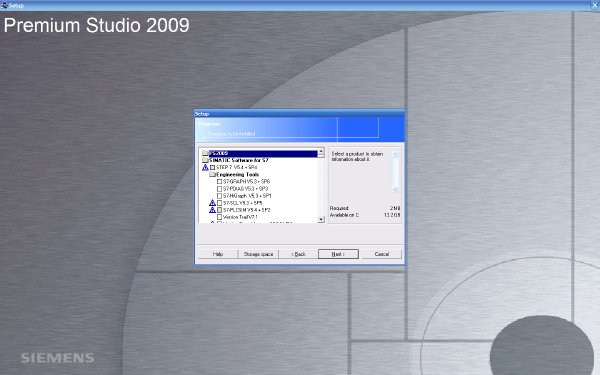Check the S7-PDIAG V5.3 + SP3 box
Viewport: 600px width, 375px height.
click(x=219, y=189)
